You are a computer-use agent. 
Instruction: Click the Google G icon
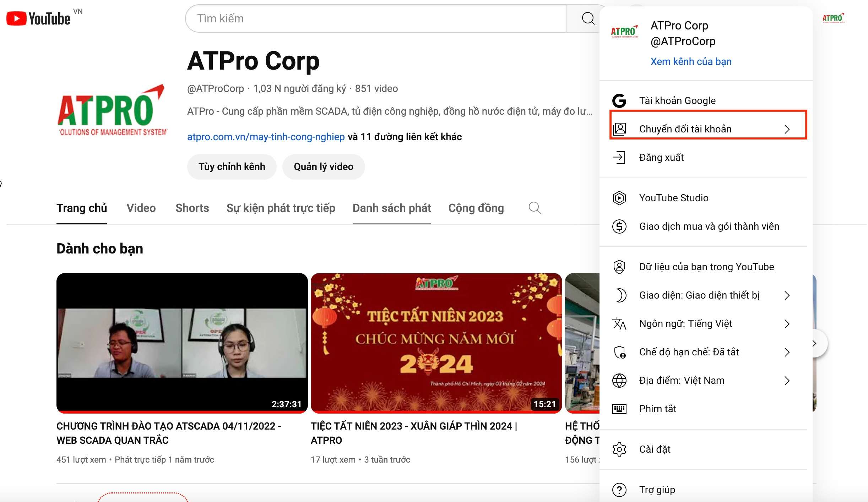pos(619,101)
